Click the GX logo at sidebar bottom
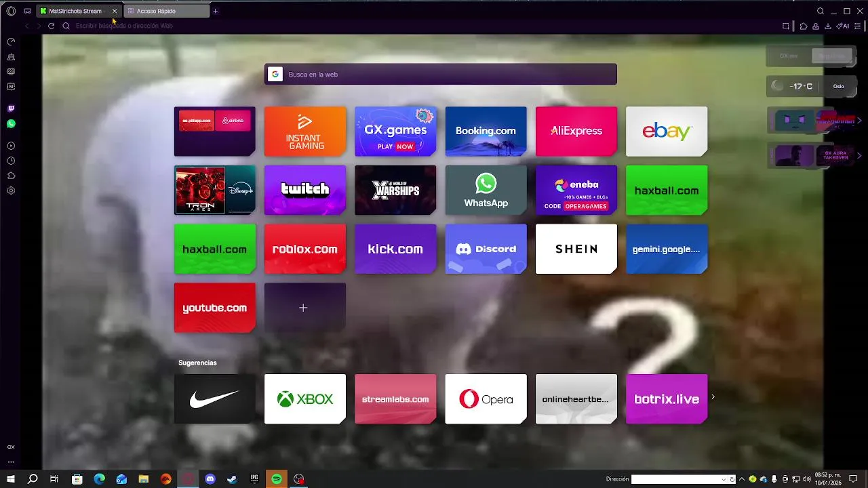 11,447
